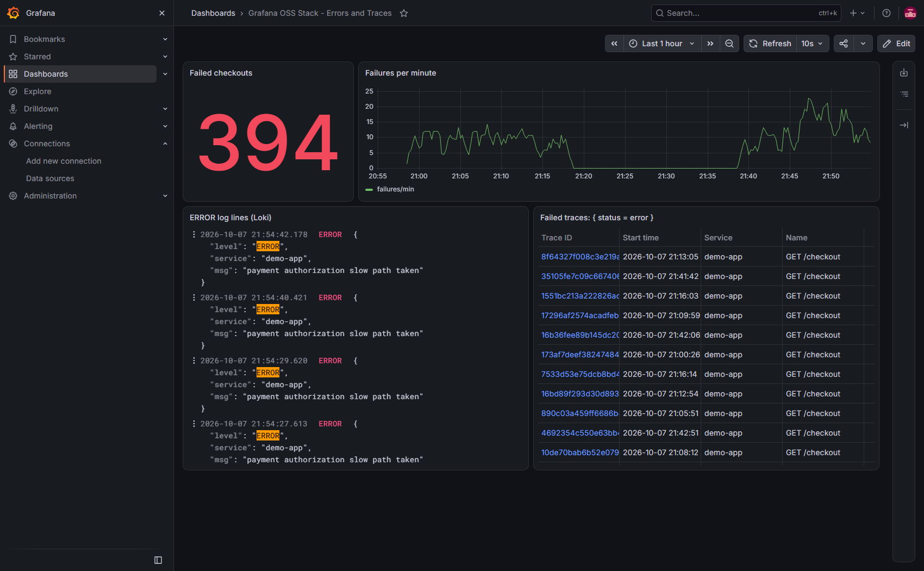Viewport: 924px width, 571px height.
Task: Open Administration menu item
Action: tap(50, 196)
